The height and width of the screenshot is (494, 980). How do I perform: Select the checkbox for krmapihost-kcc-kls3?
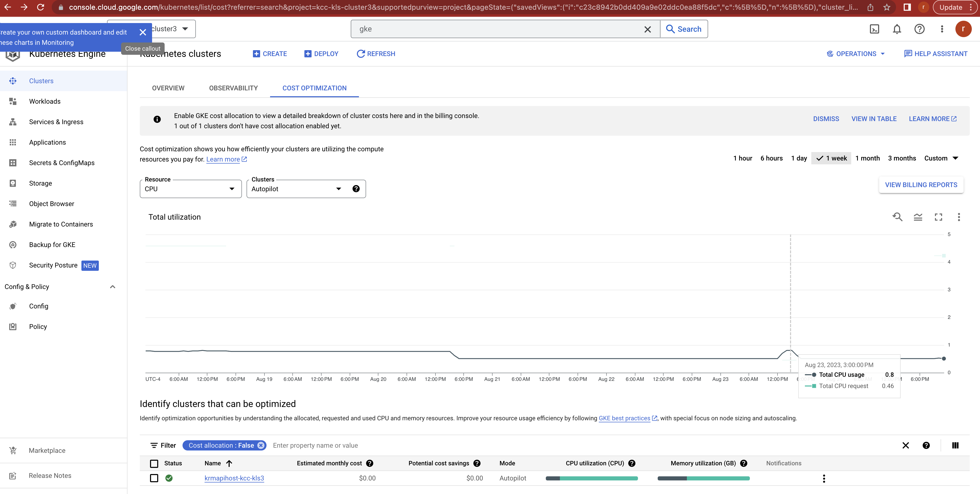click(x=154, y=478)
